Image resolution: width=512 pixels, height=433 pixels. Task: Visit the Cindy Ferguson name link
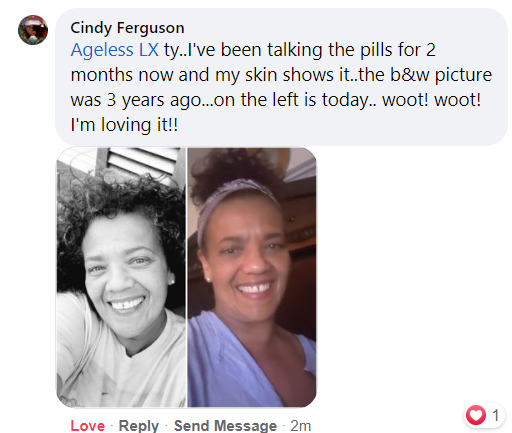[x=127, y=28]
